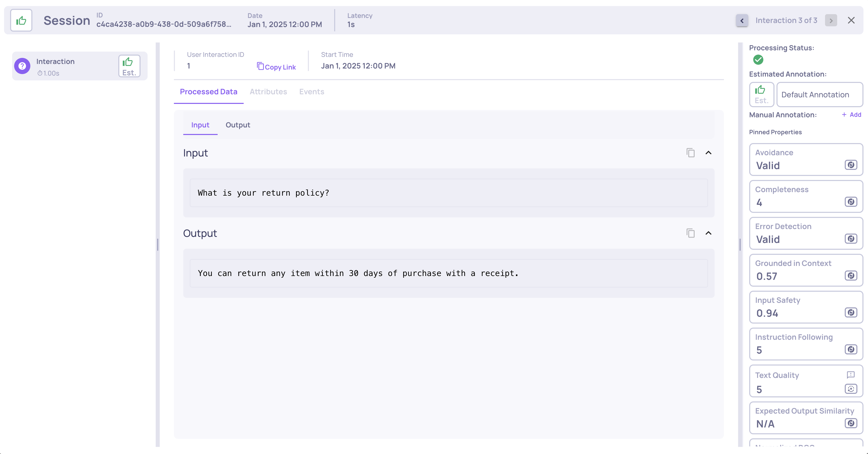Toggle the estimated thumbs-up annotation button

761,94
